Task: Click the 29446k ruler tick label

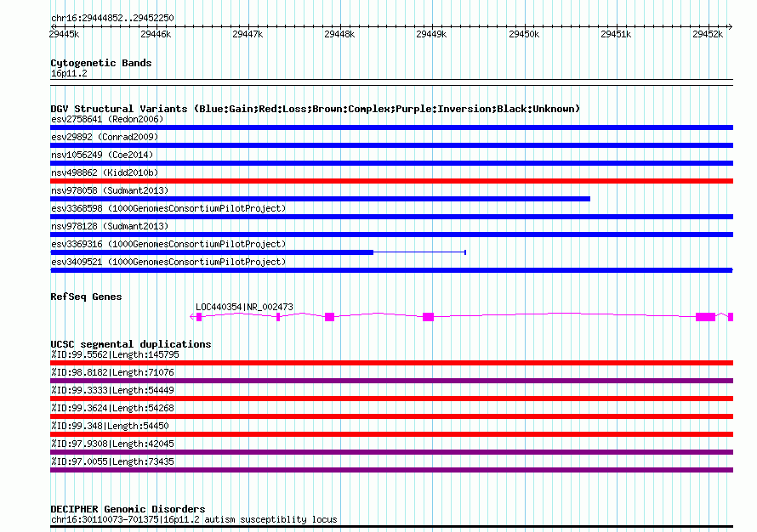Action: [156, 34]
